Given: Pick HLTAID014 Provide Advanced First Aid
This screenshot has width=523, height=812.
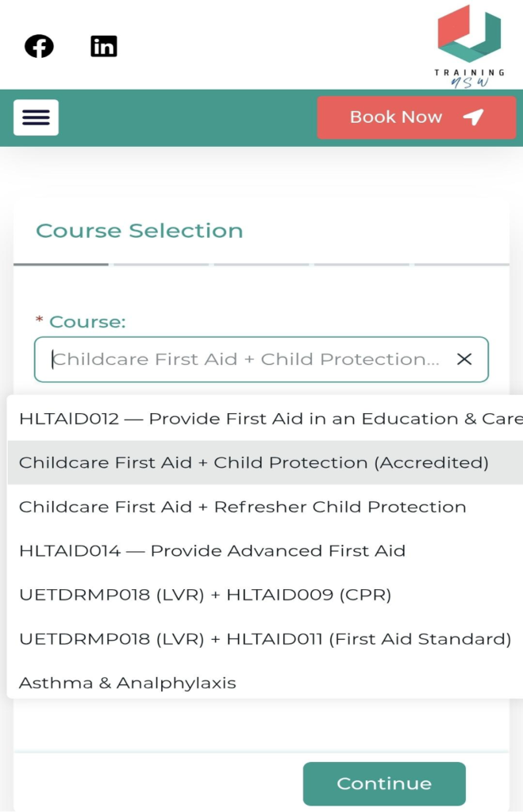Looking at the screenshot, I should [212, 550].
